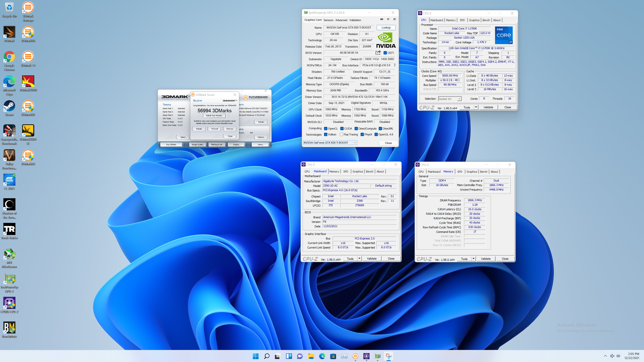The width and height of the screenshot is (644, 362).
Task: Open volume control in system tray
Action: point(618,356)
